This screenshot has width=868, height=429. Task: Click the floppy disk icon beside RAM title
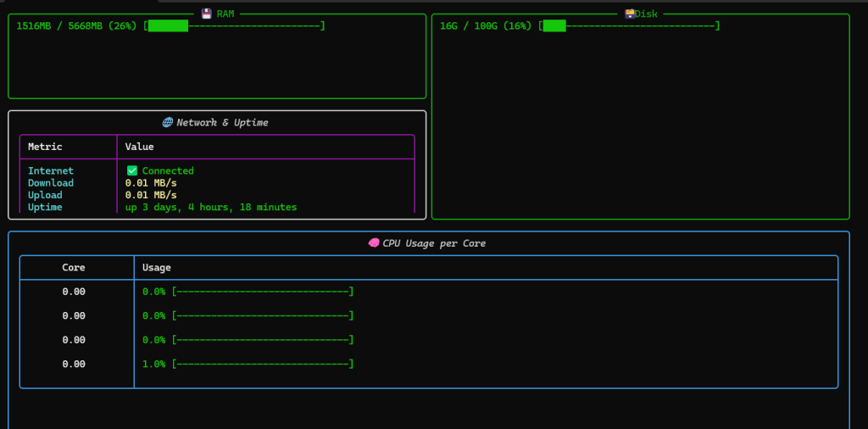[x=206, y=14]
